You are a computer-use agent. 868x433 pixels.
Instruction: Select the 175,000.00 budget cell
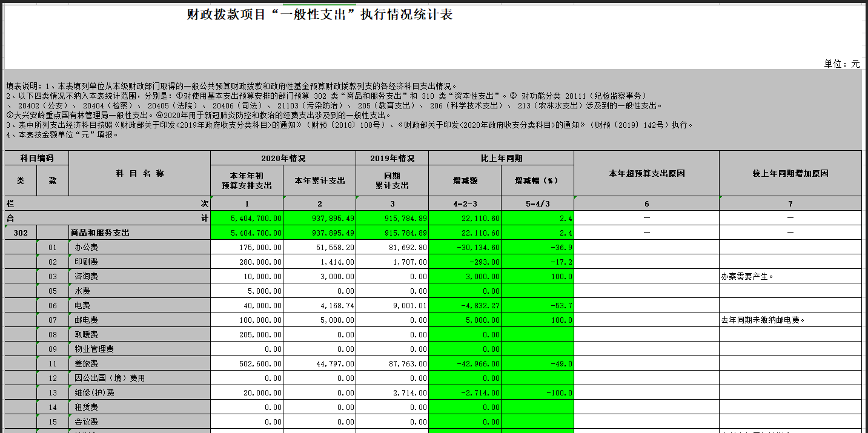point(247,247)
